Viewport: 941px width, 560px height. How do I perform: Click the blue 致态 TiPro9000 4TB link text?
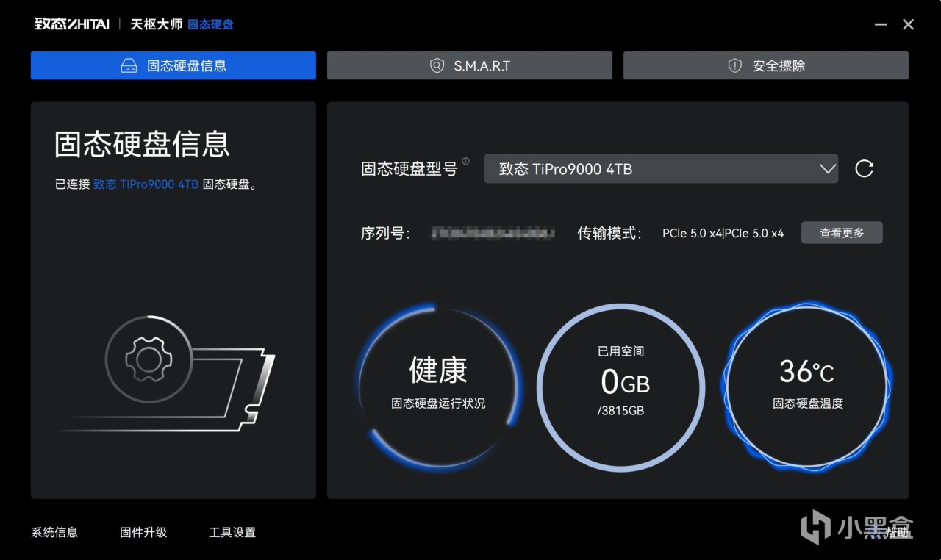tap(146, 184)
